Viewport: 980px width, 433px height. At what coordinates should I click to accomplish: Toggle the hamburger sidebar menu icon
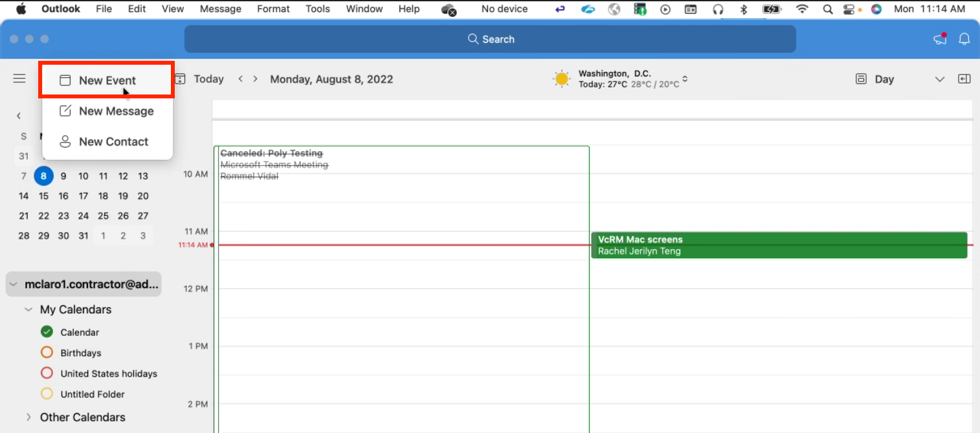click(x=19, y=78)
